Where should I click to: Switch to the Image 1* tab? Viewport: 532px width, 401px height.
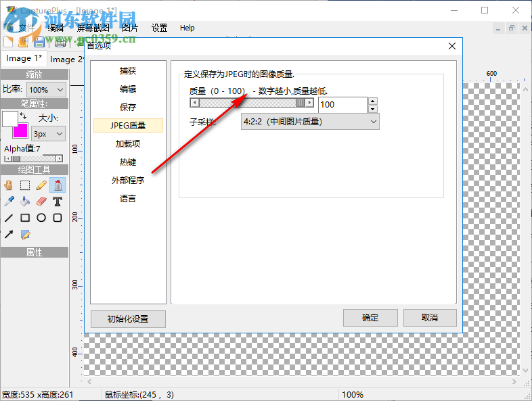pos(24,58)
